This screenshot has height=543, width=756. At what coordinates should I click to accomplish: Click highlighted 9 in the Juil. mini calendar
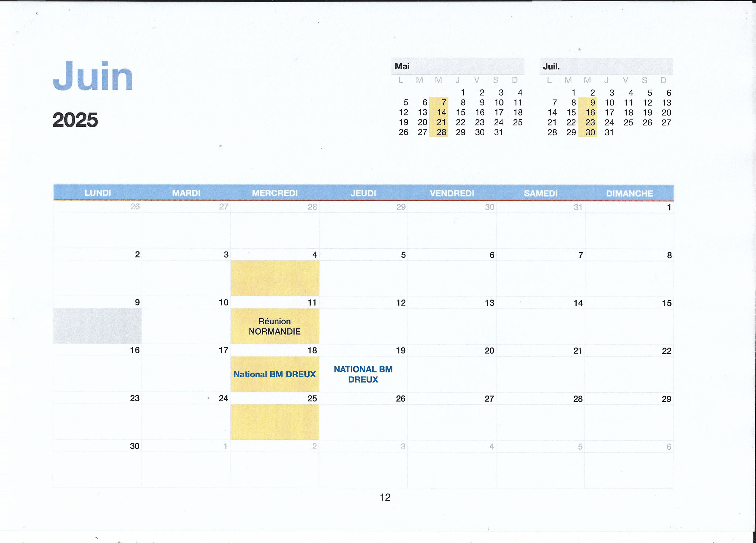593,103
